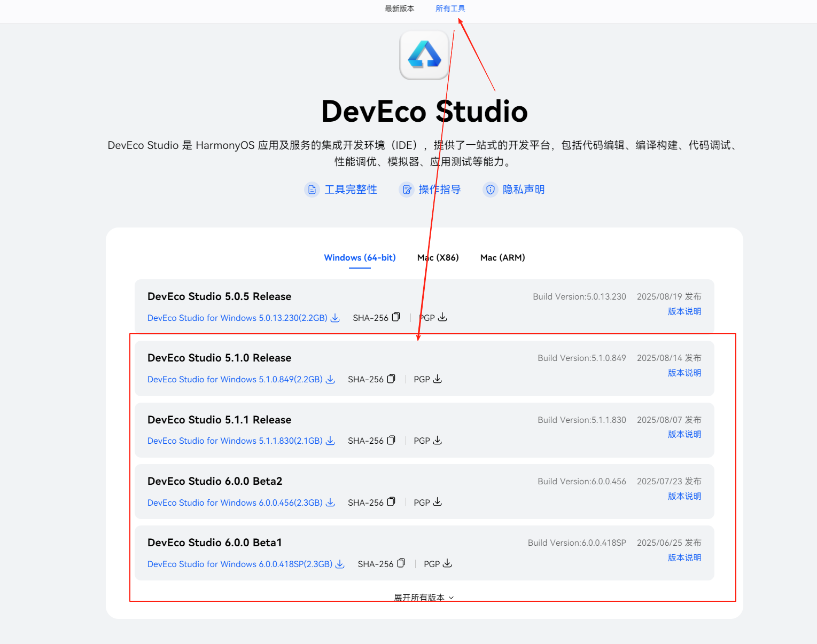Click the DevEco Studio 5.1.0 Release title

click(x=220, y=358)
